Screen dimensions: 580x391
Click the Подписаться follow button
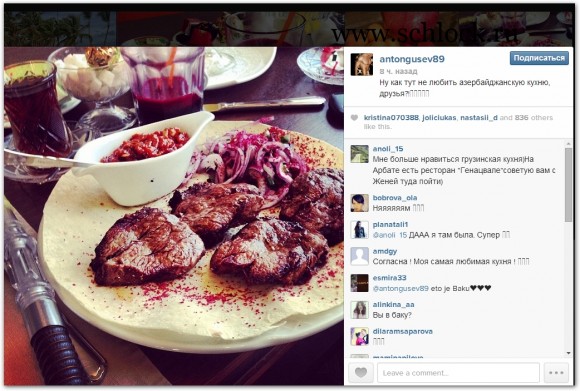point(539,58)
